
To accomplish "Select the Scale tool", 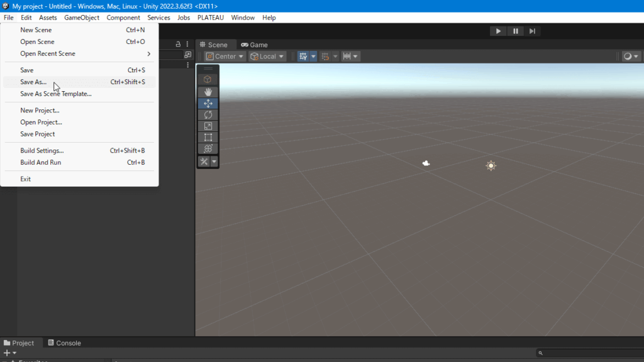I will (x=208, y=126).
